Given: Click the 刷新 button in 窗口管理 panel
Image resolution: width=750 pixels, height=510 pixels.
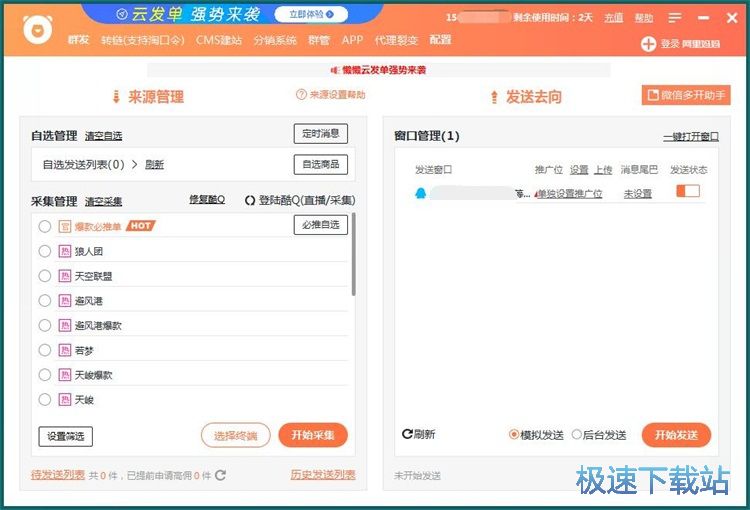Looking at the screenshot, I should [419, 434].
